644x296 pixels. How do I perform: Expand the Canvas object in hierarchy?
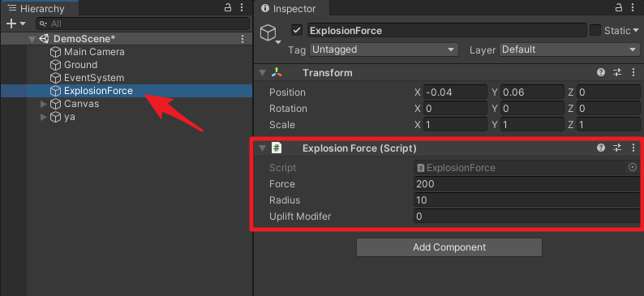[44, 104]
